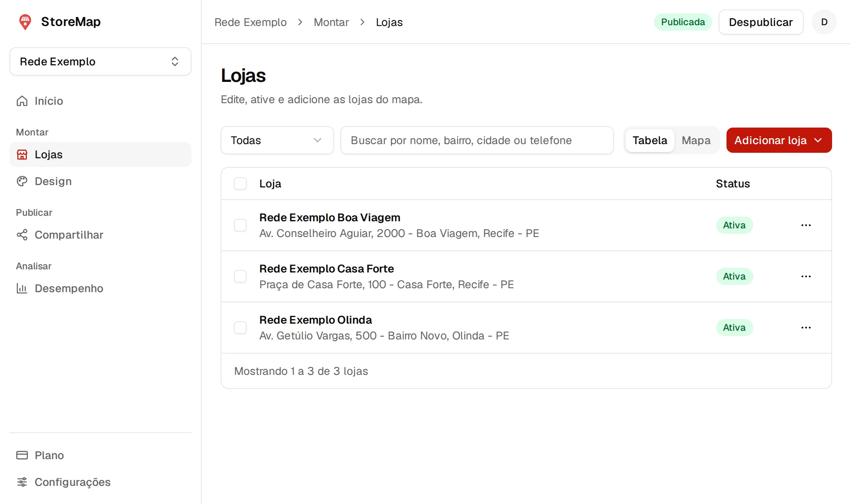The height and width of the screenshot is (504, 851).
Task: Click the Montar breadcrumb link
Action: tap(331, 22)
